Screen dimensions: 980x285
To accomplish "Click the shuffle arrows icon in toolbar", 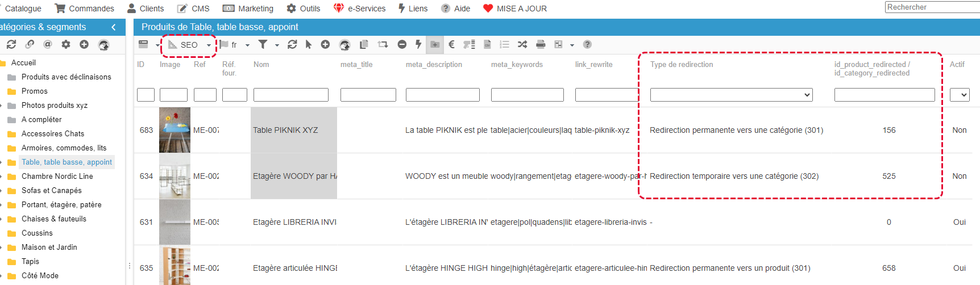I will (x=522, y=44).
